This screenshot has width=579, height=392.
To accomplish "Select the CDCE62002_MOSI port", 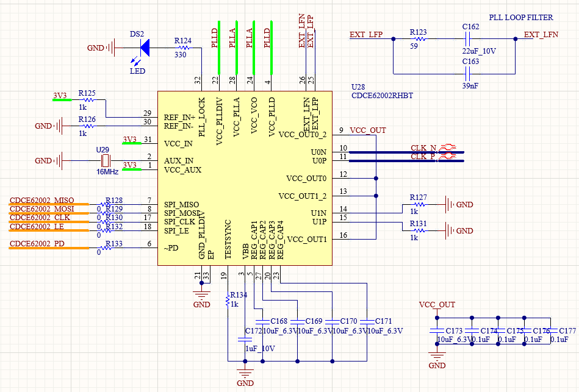I will (x=49, y=210).
